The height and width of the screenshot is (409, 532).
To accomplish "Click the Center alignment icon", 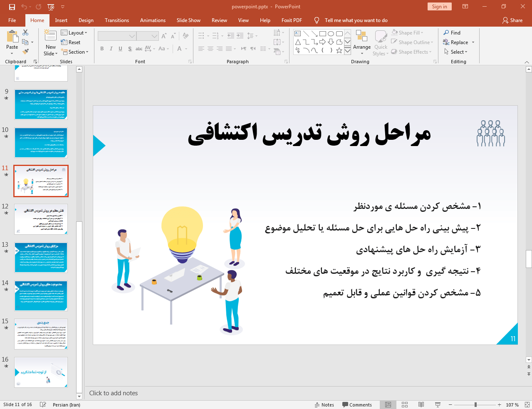I will coord(210,49).
